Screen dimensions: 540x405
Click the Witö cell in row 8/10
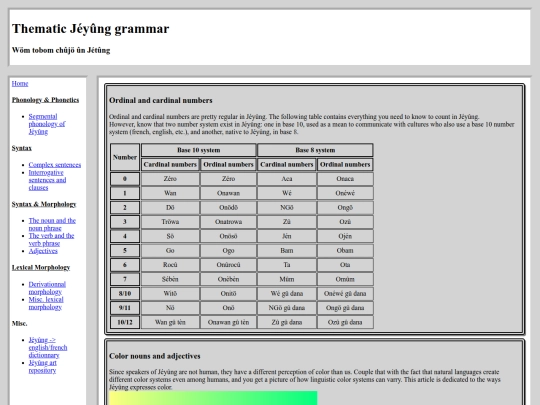[x=170, y=293]
